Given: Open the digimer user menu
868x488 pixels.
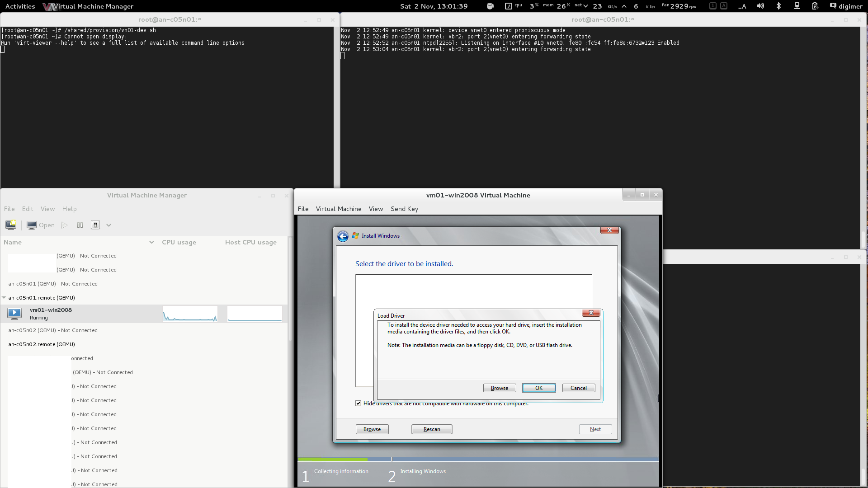Looking at the screenshot, I should (846, 6).
